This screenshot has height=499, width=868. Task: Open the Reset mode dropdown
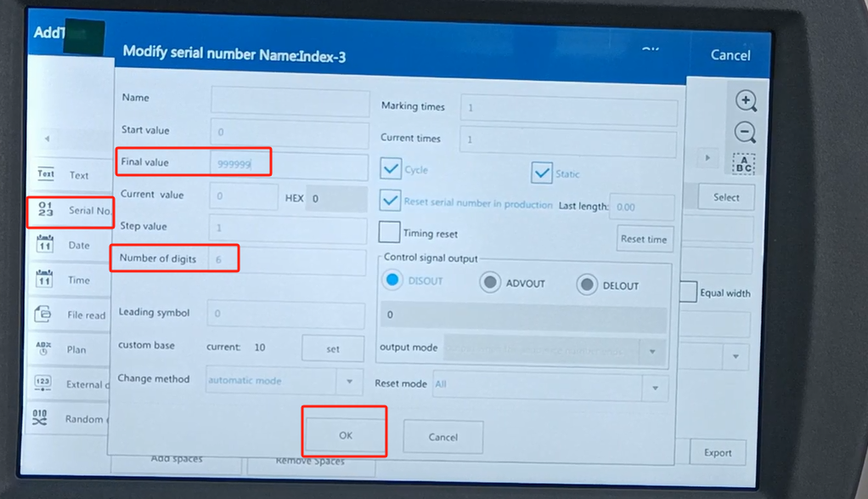(x=655, y=387)
